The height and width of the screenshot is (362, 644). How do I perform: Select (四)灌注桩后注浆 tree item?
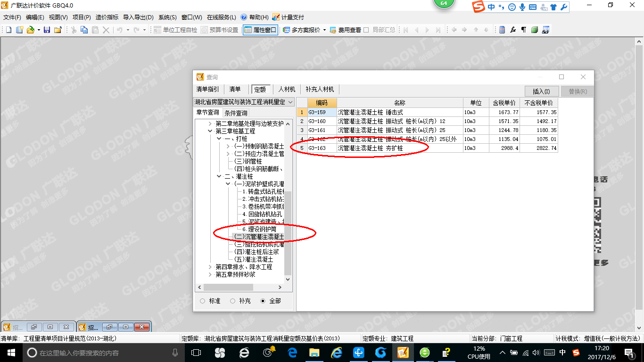(256, 252)
